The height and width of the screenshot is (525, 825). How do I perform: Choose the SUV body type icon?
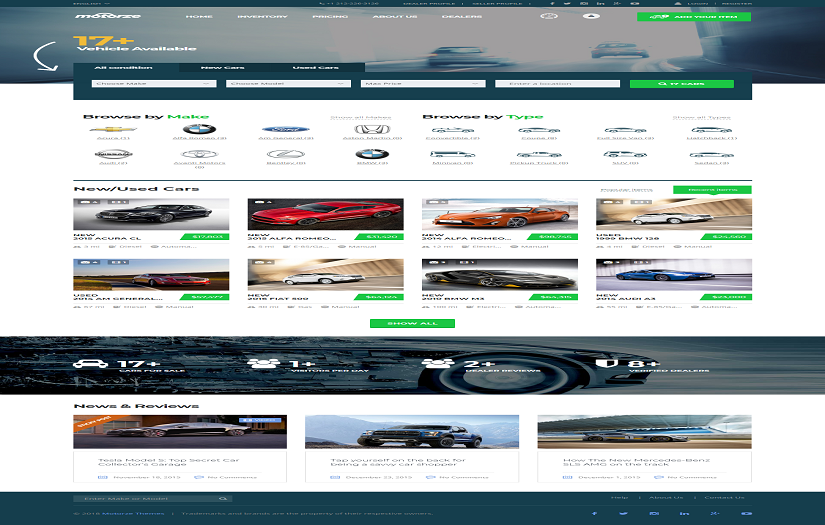click(x=625, y=154)
